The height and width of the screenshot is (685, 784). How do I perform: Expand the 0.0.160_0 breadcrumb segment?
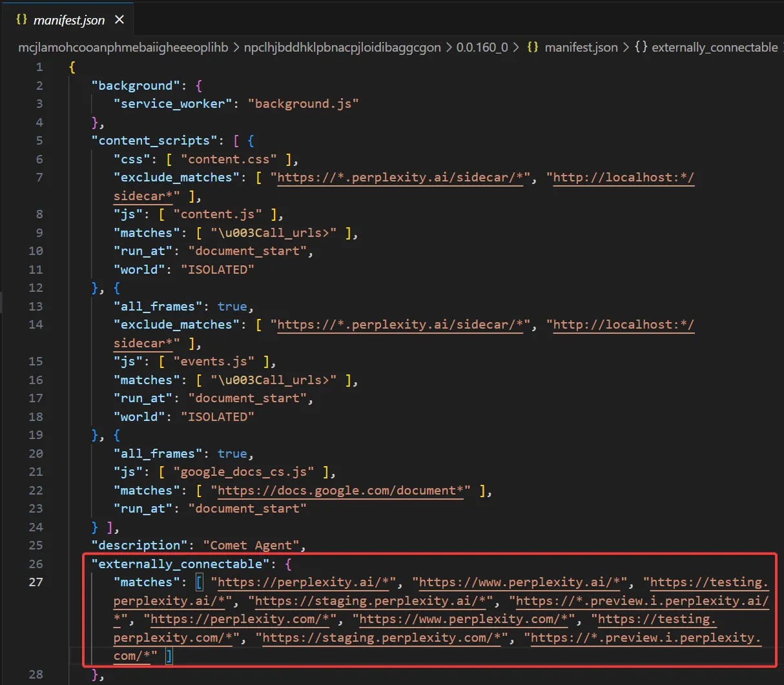pos(482,47)
